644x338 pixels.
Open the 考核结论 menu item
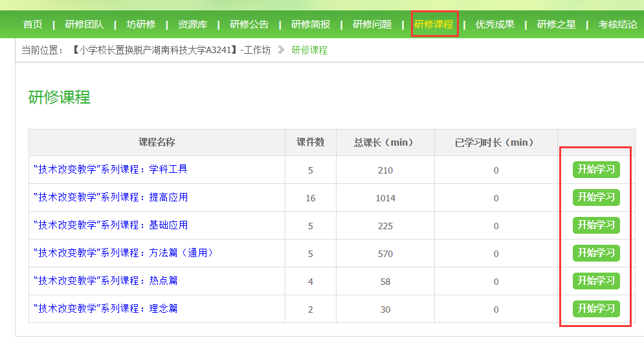tap(617, 25)
